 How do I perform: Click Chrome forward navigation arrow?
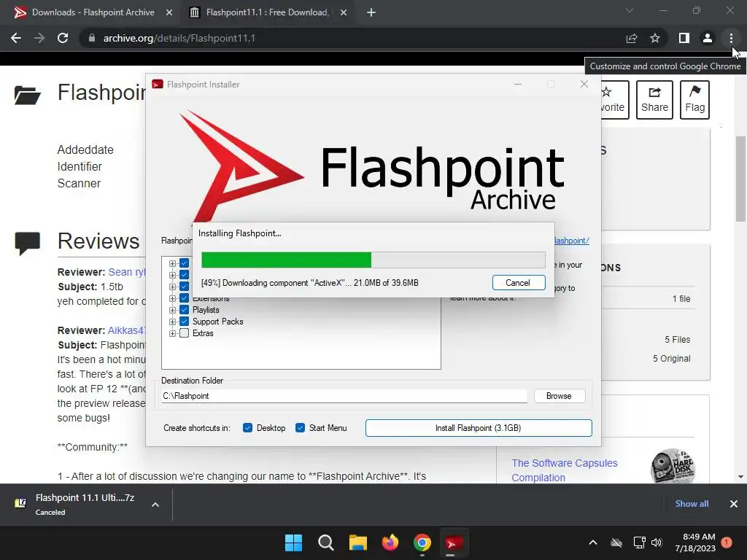click(39, 38)
